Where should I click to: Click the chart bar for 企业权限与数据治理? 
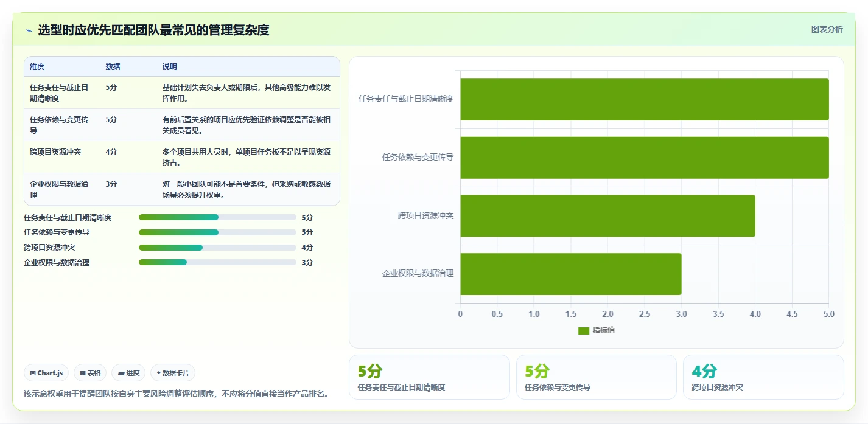pos(571,274)
